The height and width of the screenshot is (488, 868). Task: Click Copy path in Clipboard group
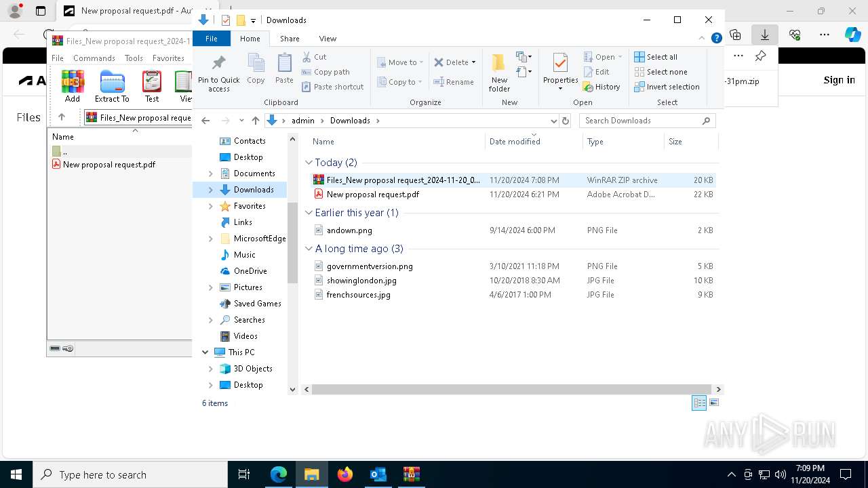[325, 72]
